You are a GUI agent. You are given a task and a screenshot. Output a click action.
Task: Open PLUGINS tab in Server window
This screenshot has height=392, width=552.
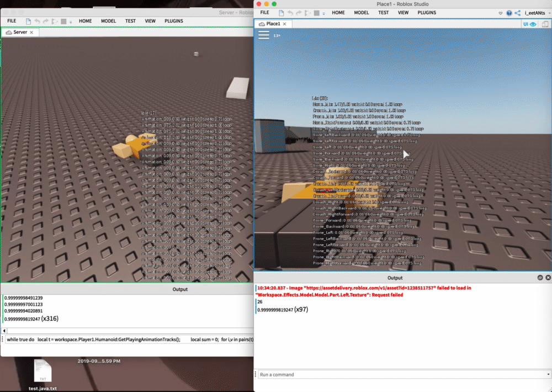(173, 21)
